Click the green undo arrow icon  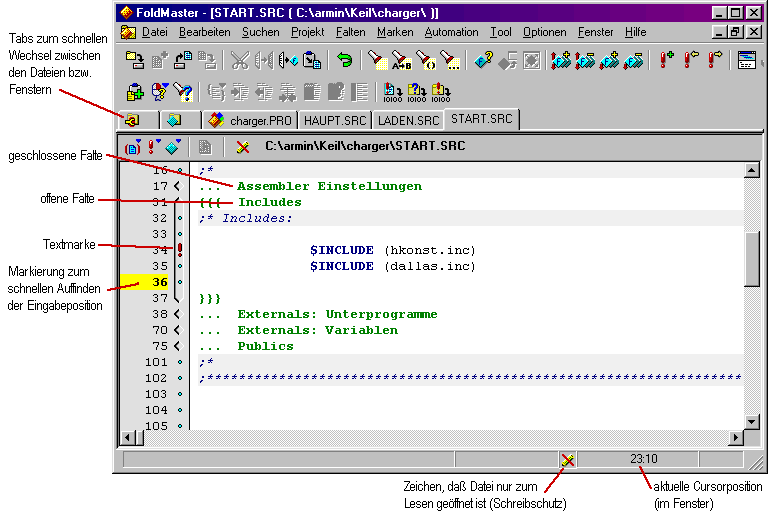(x=345, y=60)
